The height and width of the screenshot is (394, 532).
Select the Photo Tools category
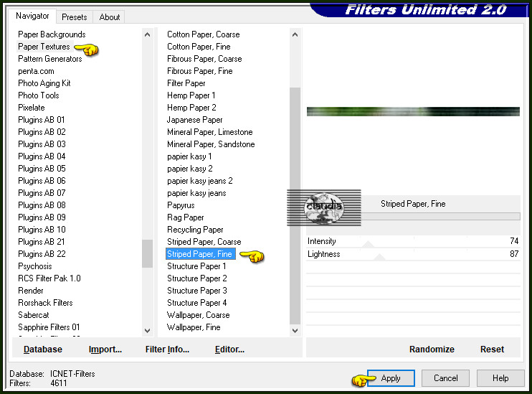pyautogui.click(x=38, y=95)
